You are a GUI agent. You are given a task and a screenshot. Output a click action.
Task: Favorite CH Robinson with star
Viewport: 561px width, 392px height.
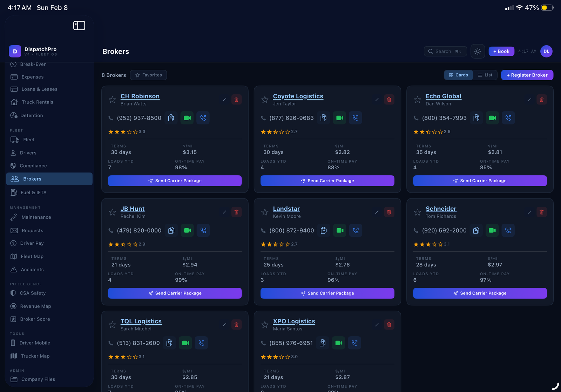[112, 100]
